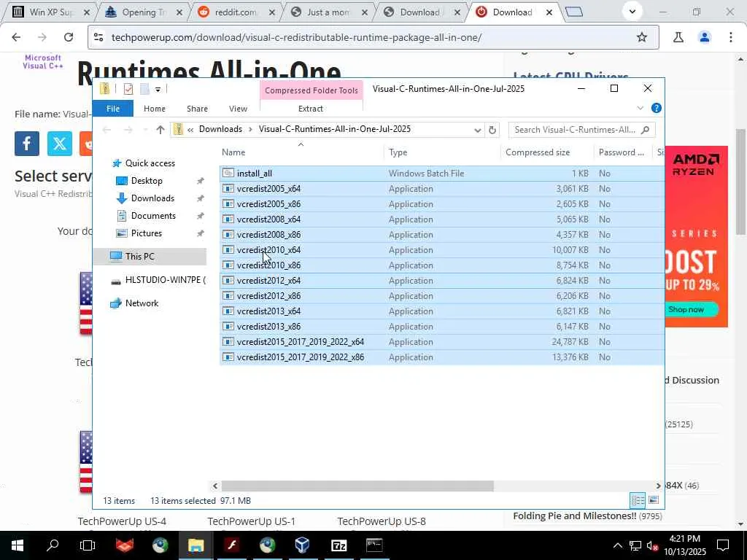747x560 pixels.
Task: Switch to the Home ribbon tab
Action: pos(155,109)
